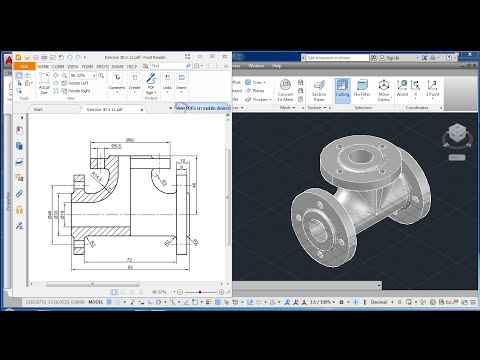Click the X axis rotate UCS icon
This screenshot has width=480, height=360.
[415, 89]
